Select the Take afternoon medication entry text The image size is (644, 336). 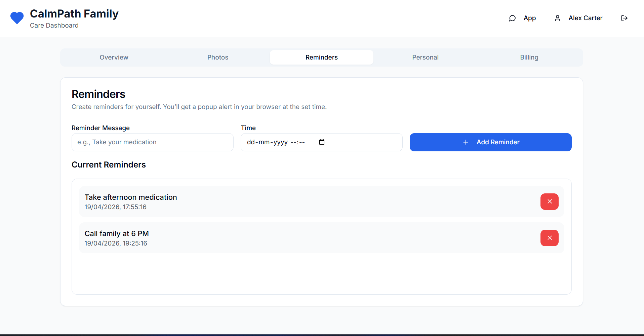[131, 197]
